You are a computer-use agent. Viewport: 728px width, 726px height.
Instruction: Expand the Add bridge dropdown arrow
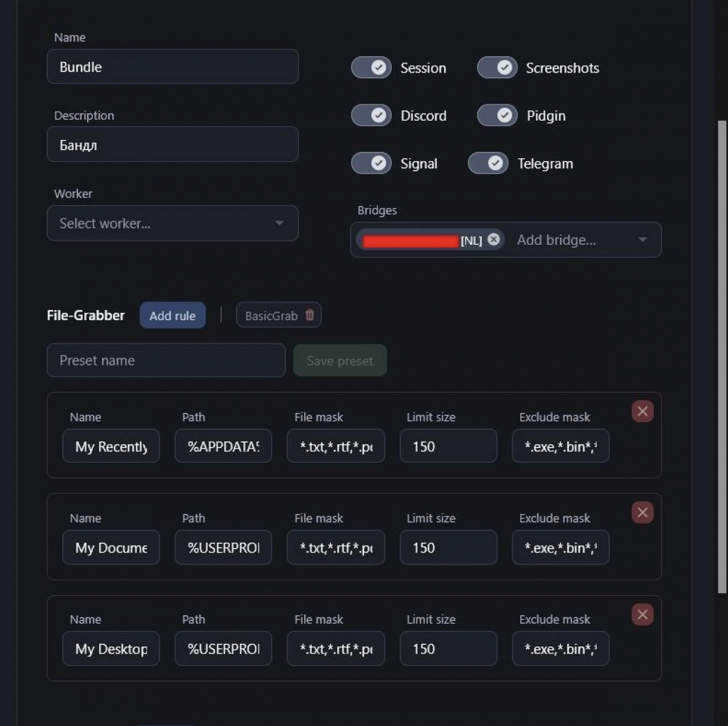point(643,240)
